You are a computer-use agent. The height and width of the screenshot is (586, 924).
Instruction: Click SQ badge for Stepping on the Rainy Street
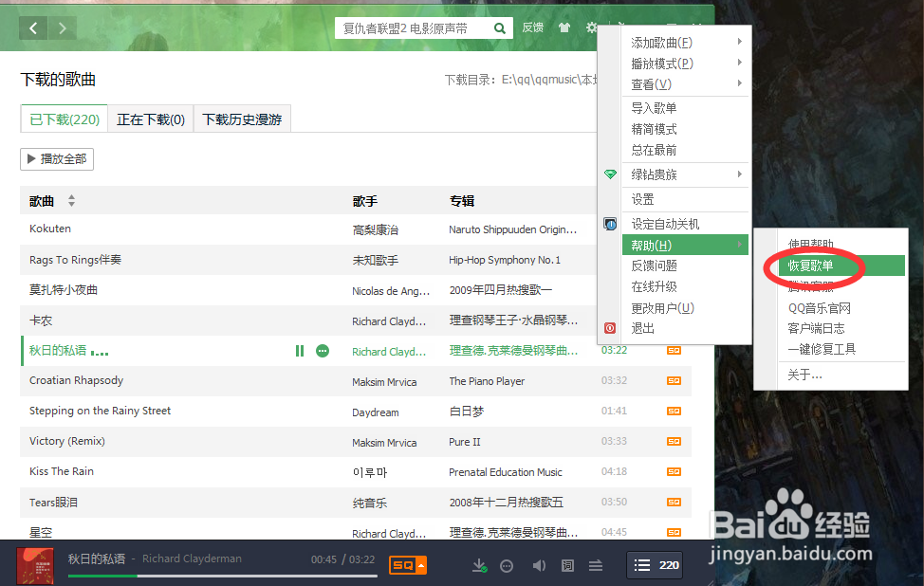click(x=674, y=412)
